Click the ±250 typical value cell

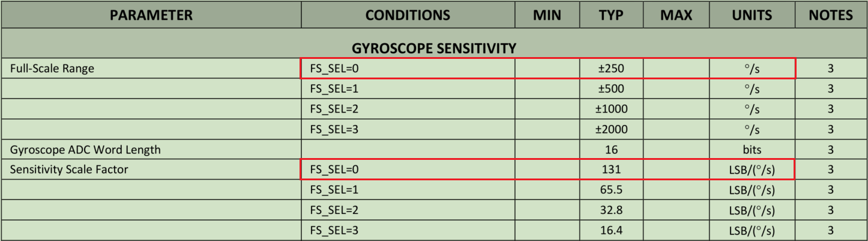point(611,69)
